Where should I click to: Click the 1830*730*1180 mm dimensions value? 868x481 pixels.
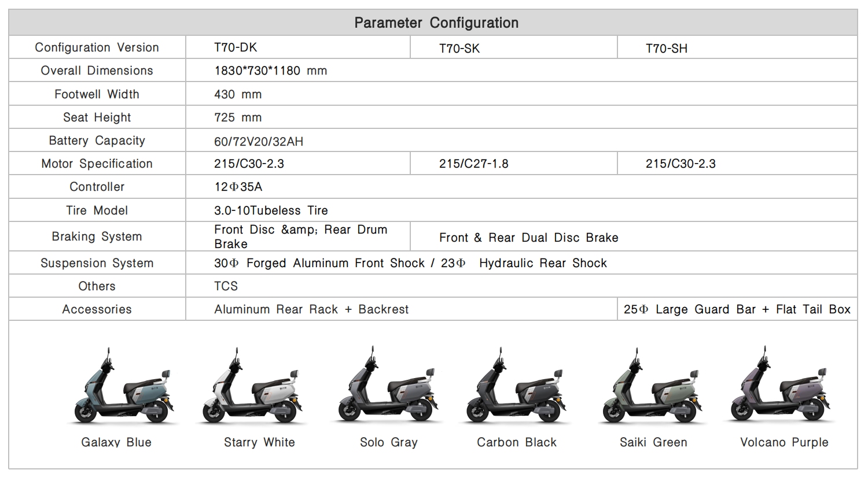coord(271,71)
